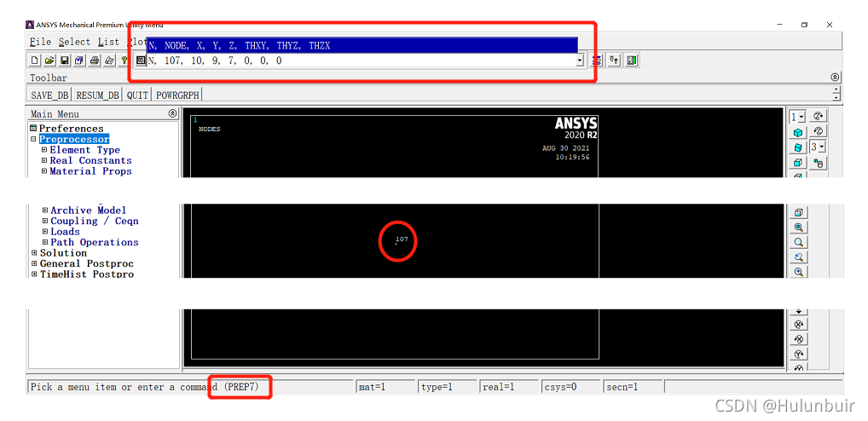Open the File menu

pyautogui.click(x=40, y=42)
